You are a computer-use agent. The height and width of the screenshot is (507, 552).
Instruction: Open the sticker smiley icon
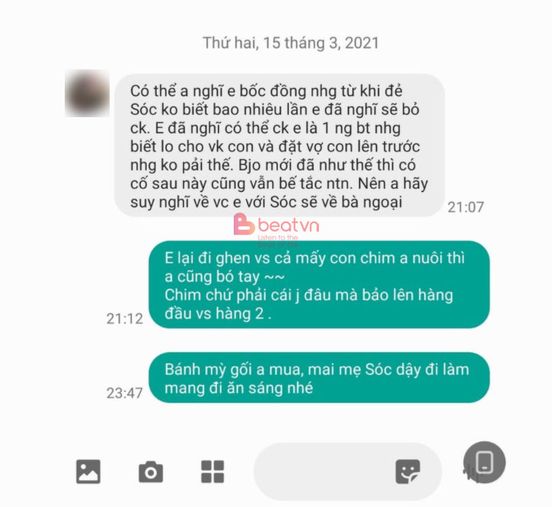pos(408,472)
